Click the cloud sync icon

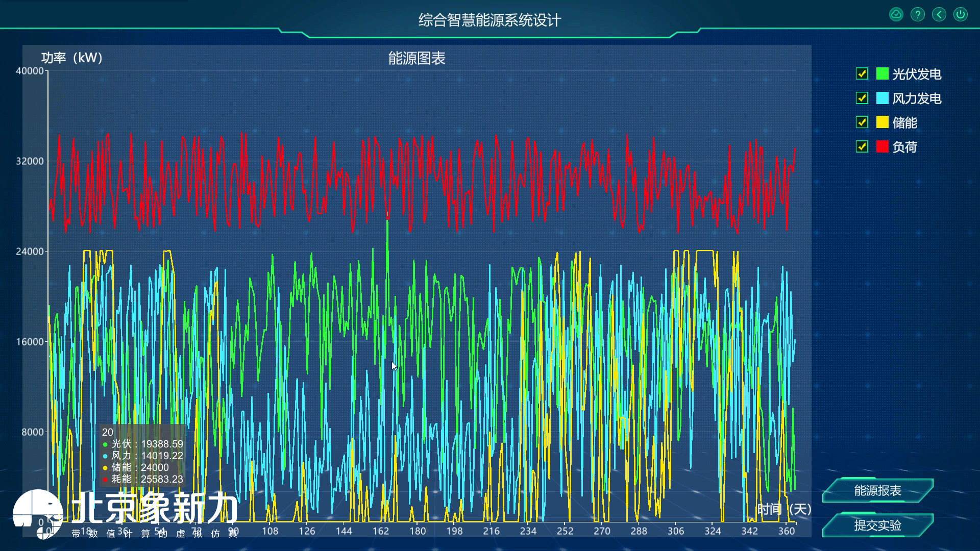click(x=896, y=14)
